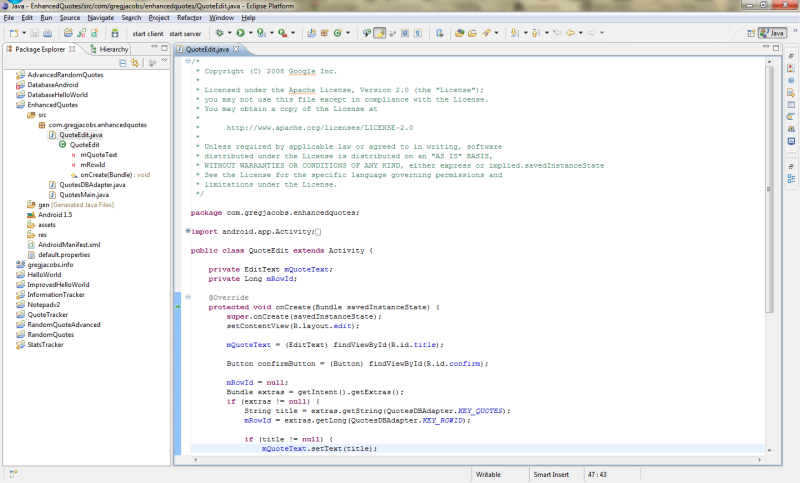Switch to the Hierarchy tab

pos(113,49)
